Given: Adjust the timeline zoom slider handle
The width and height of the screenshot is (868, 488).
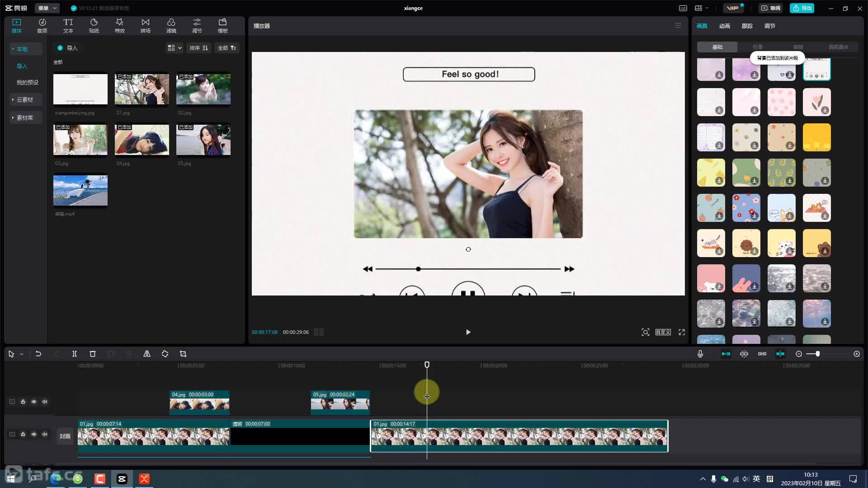Looking at the screenshot, I should click(817, 354).
